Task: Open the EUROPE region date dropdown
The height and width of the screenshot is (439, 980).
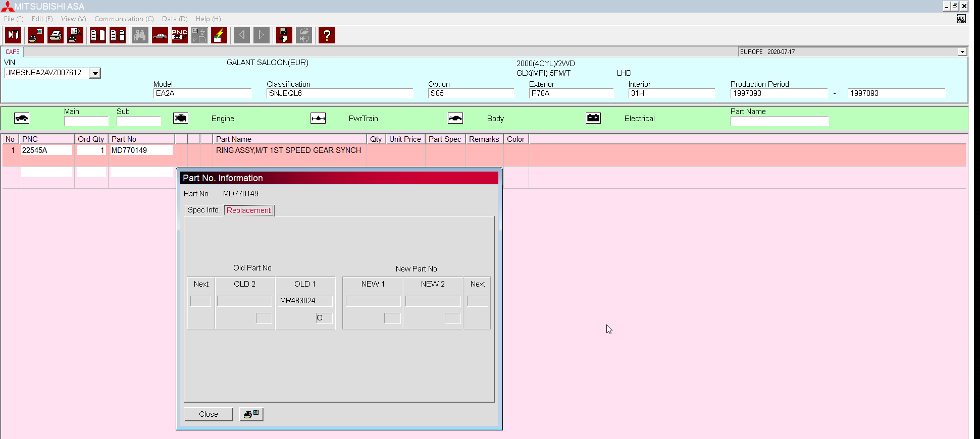Action: pyautogui.click(x=962, y=51)
